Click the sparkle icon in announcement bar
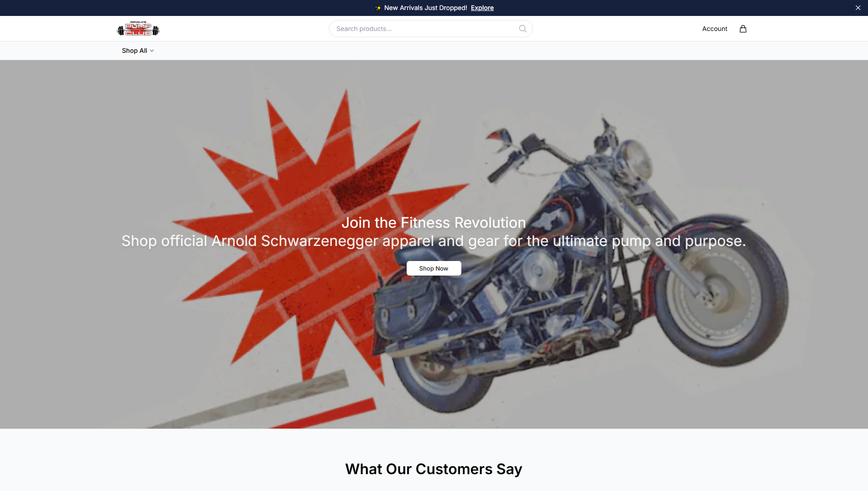The height and width of the screenshot is (491, 868). pyautogui.click(x=378, y=8)
